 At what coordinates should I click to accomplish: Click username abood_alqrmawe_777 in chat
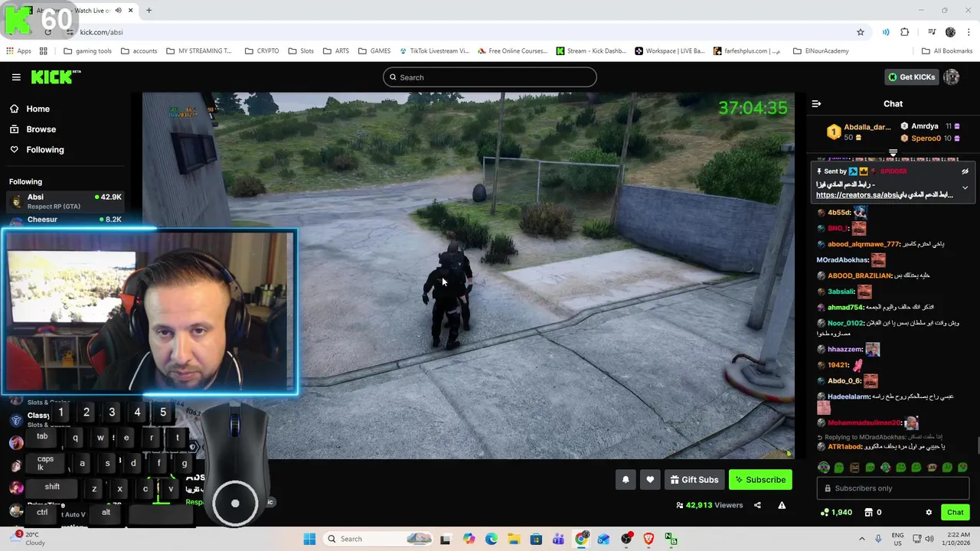click(x=863, y=244)
